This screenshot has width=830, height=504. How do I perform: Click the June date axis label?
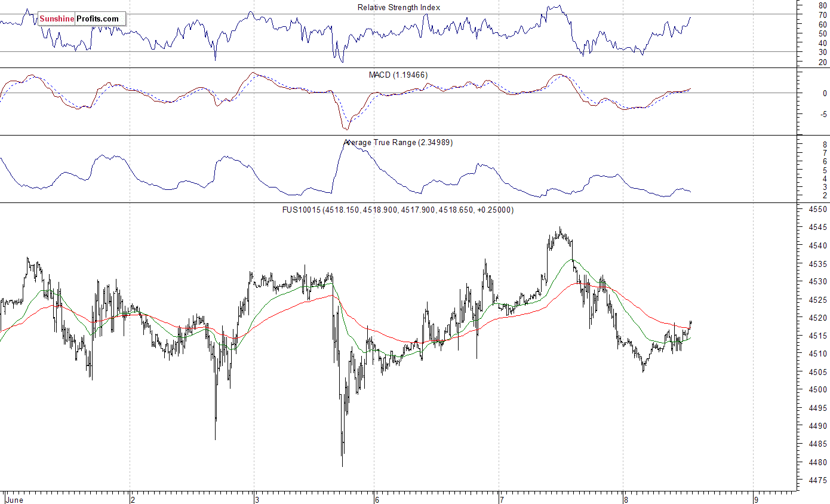pyautogui.click(x=14, y=499)
